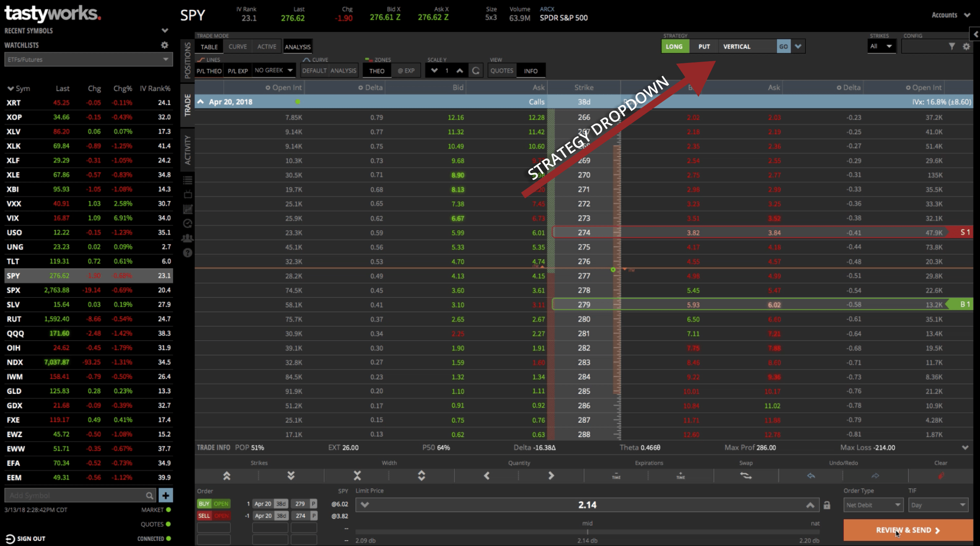Swap the order legs
The height and width of the screenshot is (546, 980).
[x=746, y=476]
